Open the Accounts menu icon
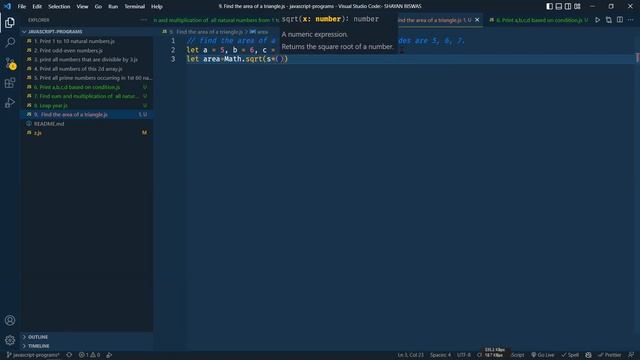640x360 pixels. (x=10, y=320)
